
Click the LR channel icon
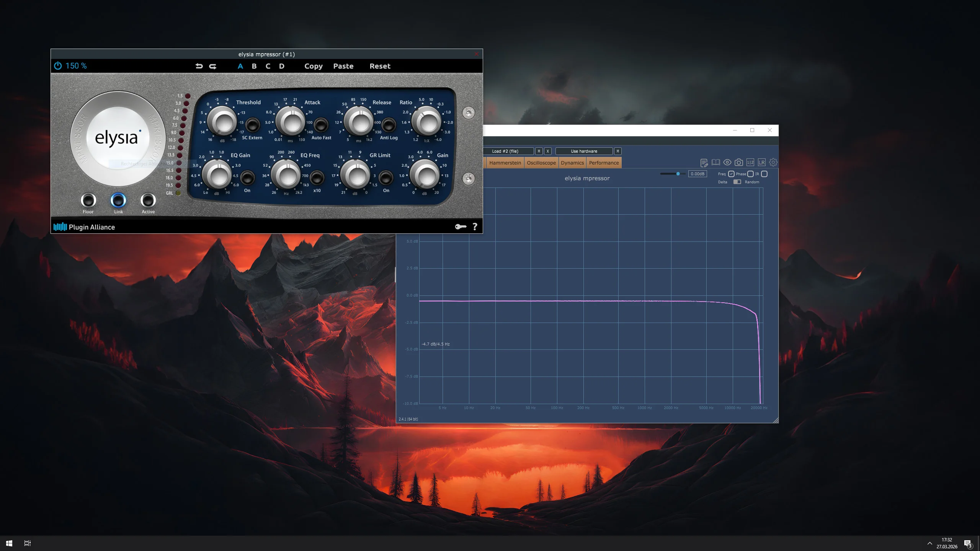761,162
